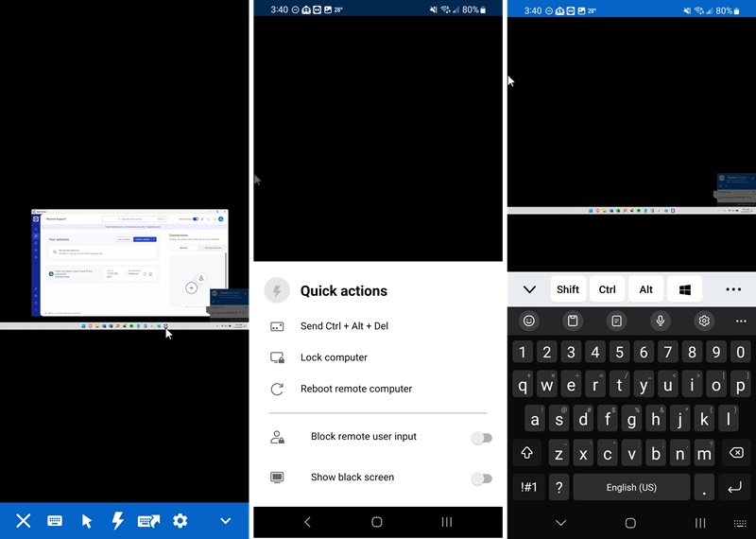The width and height of the screenshot is (756, 539).
Task: Toggle the switch in remote TeamViewer header
Action: click(196, 219)
